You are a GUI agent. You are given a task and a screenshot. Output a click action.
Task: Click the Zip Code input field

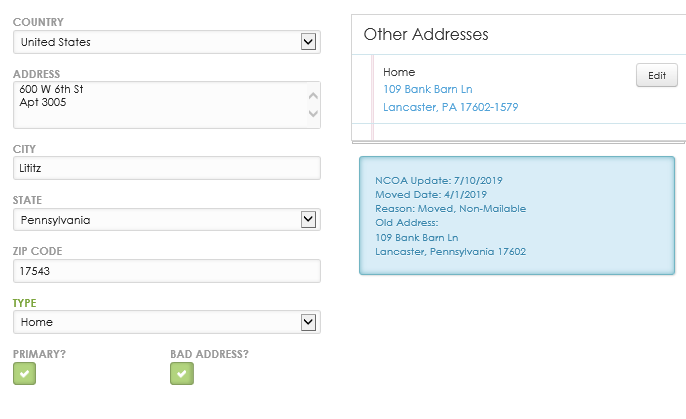[x=166, y=271]
